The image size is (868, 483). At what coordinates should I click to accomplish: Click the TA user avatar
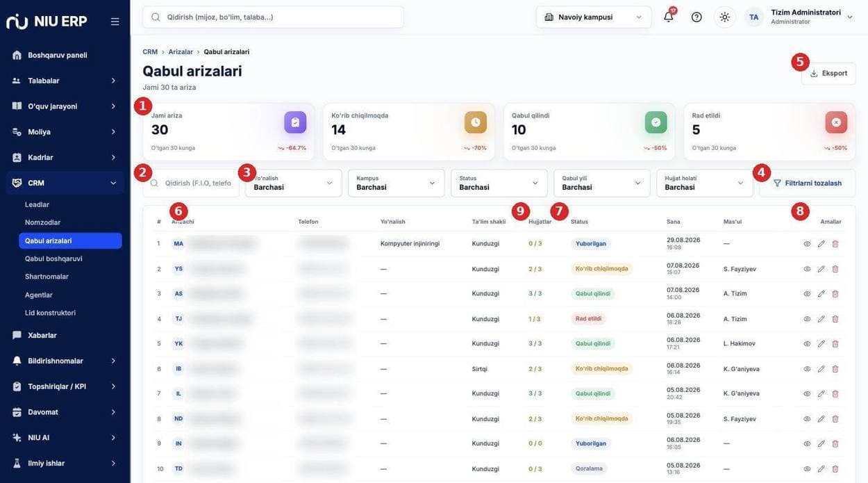[x=754, y=17]
